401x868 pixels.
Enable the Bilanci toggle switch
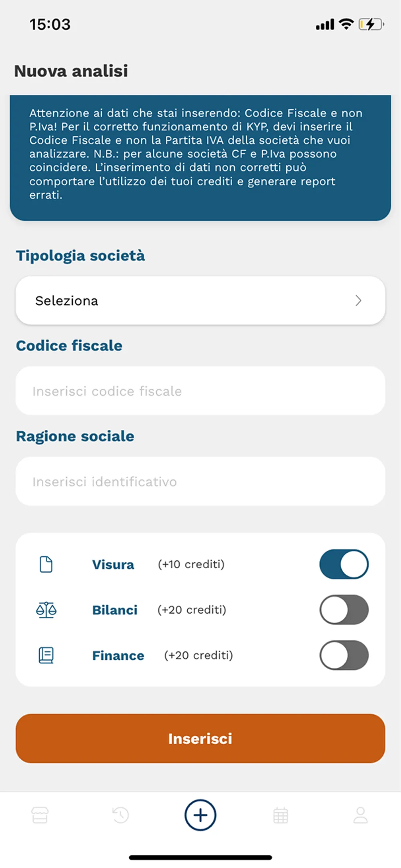344,610
